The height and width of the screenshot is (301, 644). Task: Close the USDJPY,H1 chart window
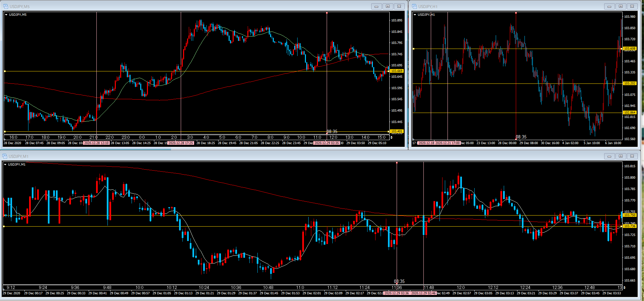pyautogui.click(x=632, y=6)
